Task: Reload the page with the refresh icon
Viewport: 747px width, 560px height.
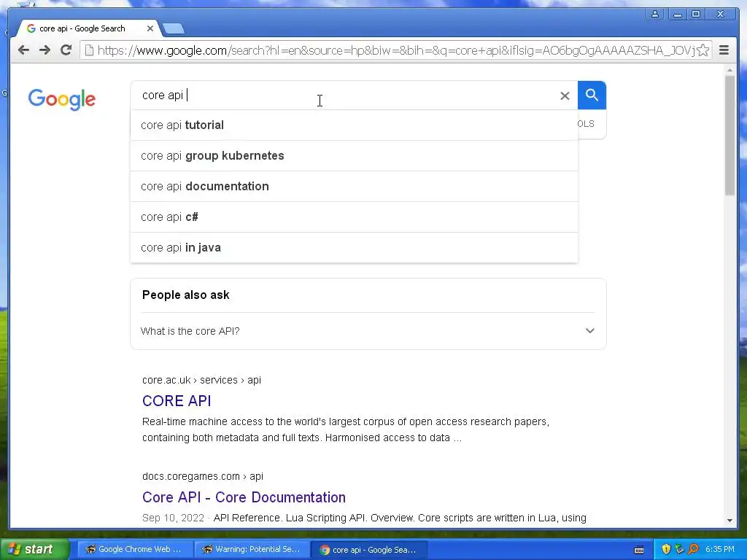Action: (66, 50)
